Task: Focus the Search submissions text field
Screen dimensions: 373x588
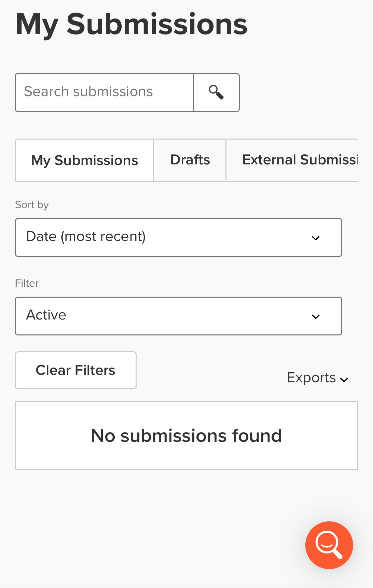Action: [104, 92]
